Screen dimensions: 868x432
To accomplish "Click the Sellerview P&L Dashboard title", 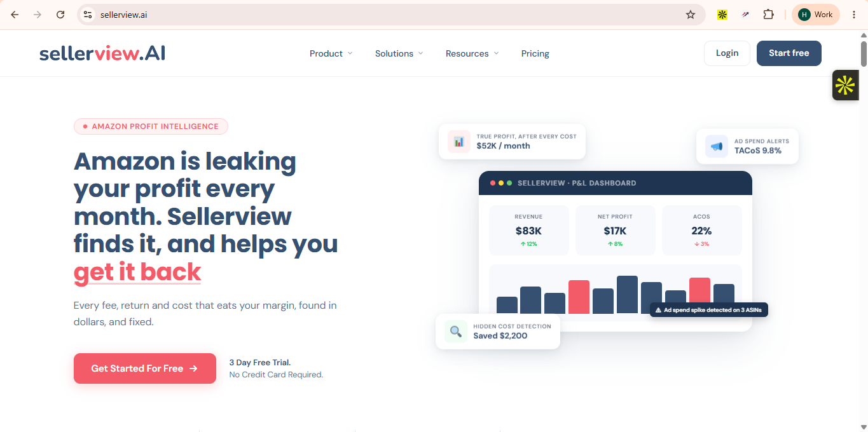I will pyautogui.click(x=577, y=183).
